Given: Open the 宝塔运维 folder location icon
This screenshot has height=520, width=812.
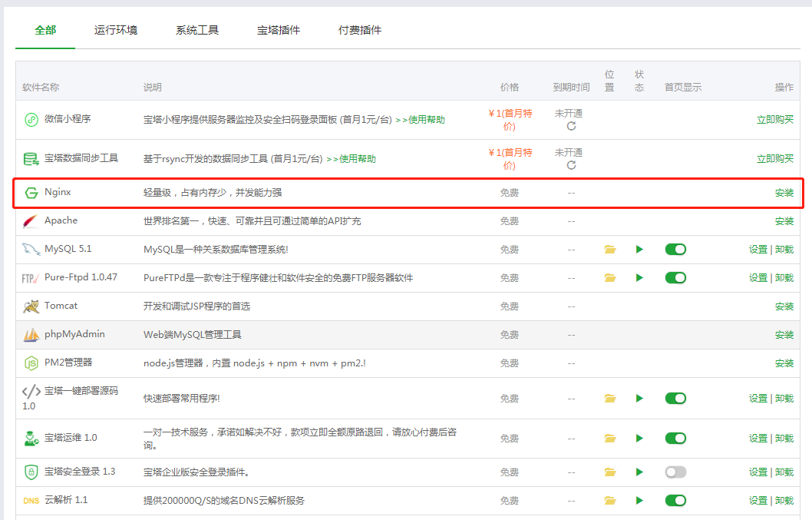Looking at the screenshot, I should tap(610, 439).
